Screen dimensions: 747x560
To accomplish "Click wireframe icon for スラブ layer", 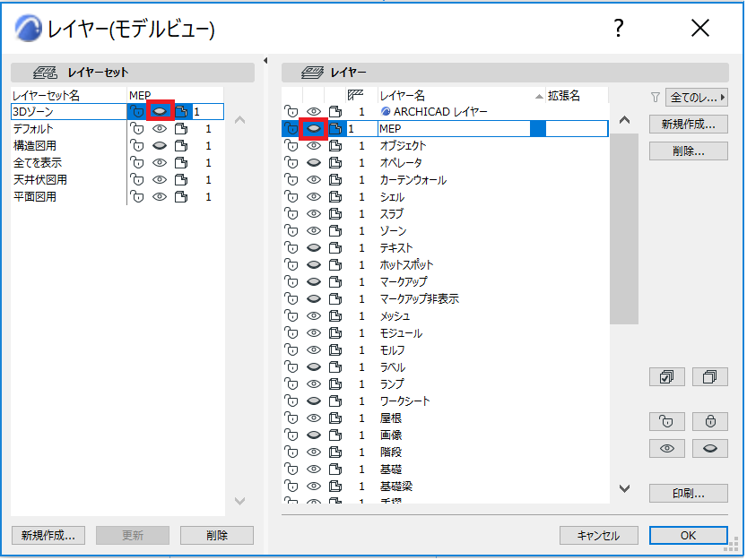I will pos(335,214).
